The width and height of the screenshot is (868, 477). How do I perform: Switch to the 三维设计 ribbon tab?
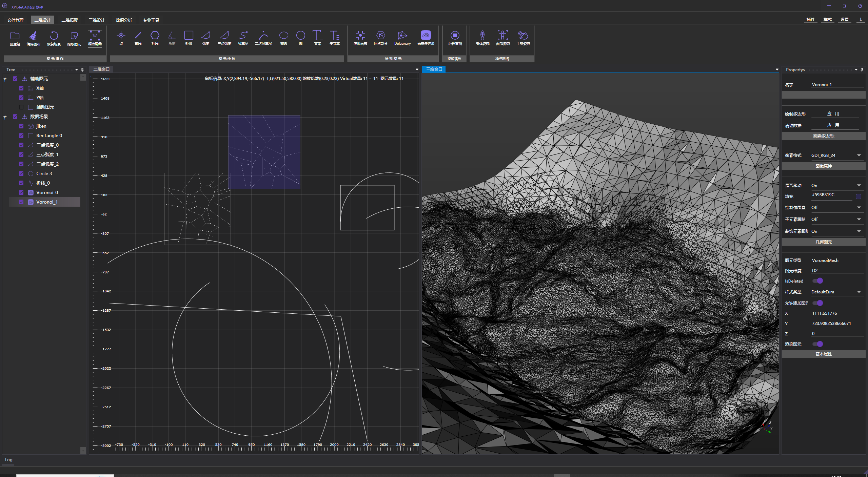pyautogui.click(x=97, y=20)
